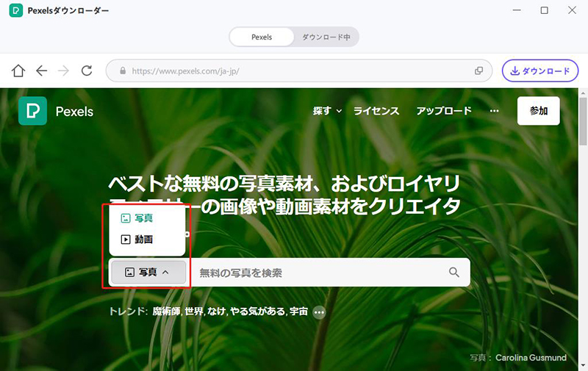The height and width of the screenshot is (371, 588).
Task: Click photographer name Carolina Gusmund
Action: [x=531, y=358]
